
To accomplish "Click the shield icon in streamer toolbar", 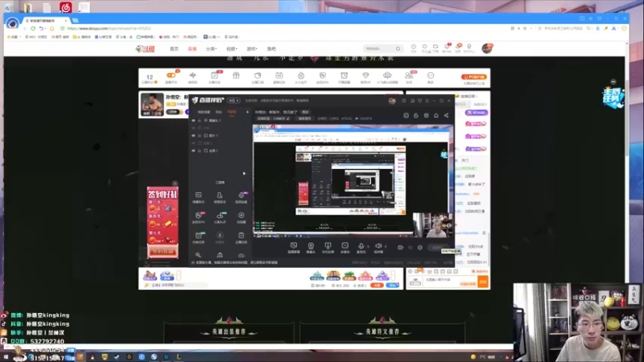I will pyautogui.click(x=323, y=76).
